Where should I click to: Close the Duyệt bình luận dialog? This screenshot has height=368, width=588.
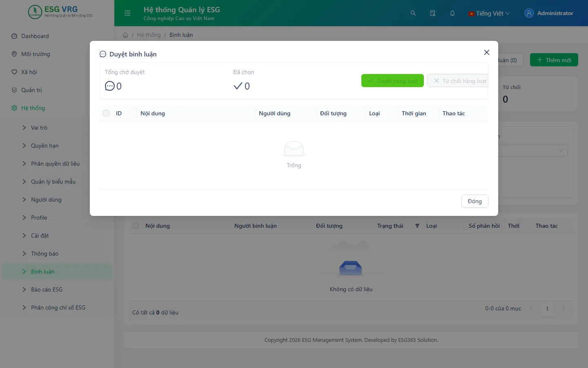(x=487, y=52)
